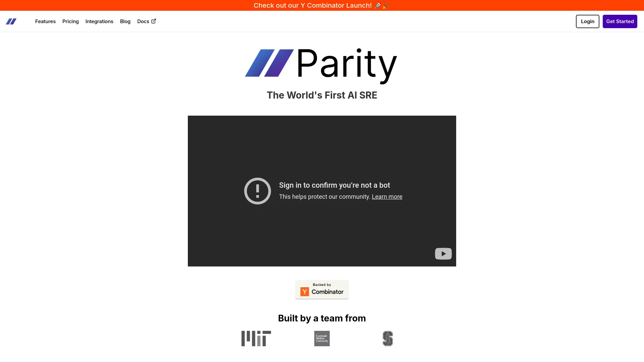Click the MIT logo icon
Viewport: 644px width, 362px height.
coord(256,339)
